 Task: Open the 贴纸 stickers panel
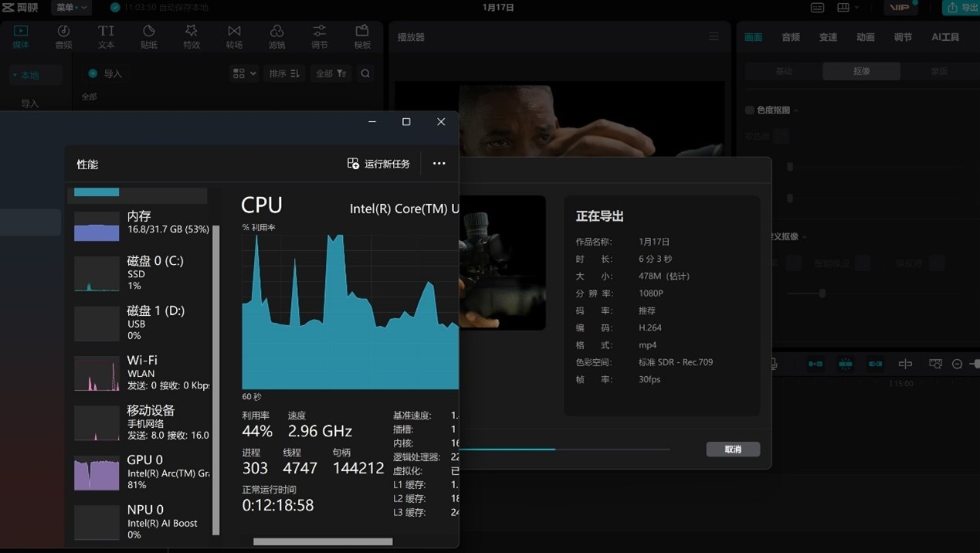click(149, 36)
